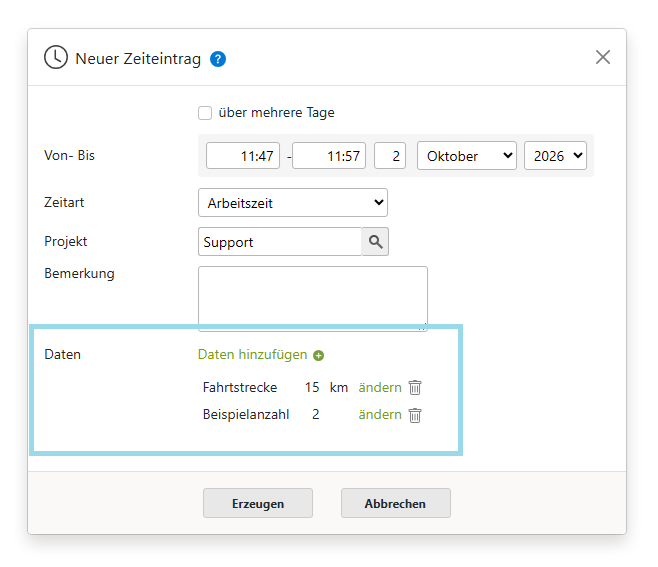
Task: Click ändern for Beispielanzahl
Action: tap(380, 414)
